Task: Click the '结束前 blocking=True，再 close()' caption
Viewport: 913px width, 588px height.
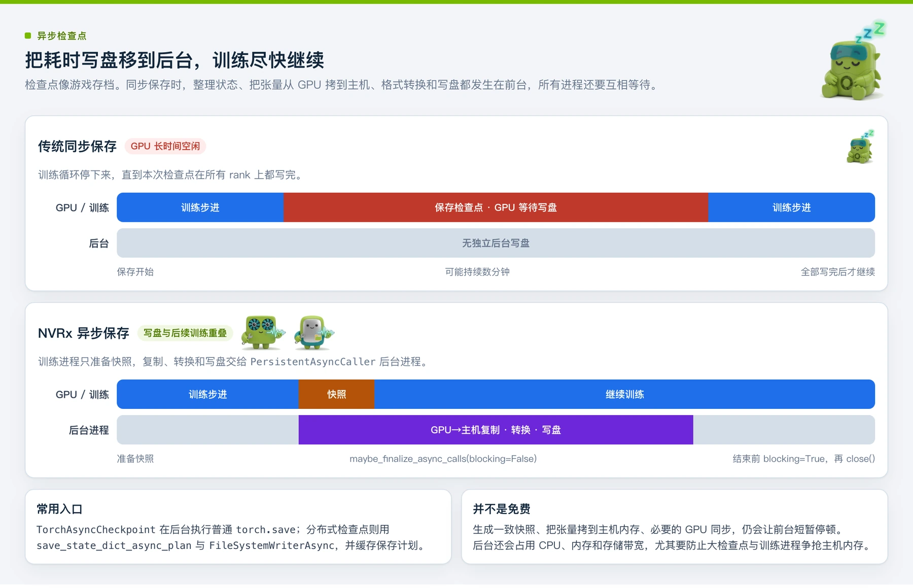Action: (x=804, y=458)
